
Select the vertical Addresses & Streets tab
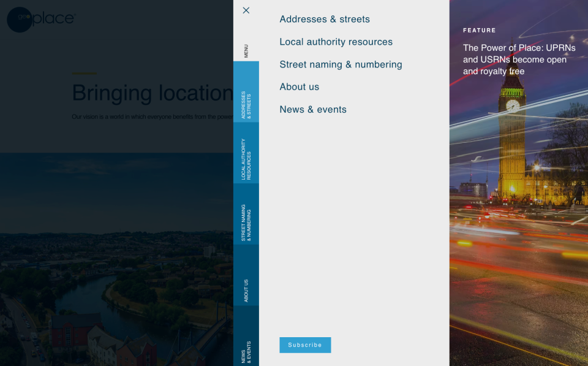pyautogui.click(x=246, y=92)
